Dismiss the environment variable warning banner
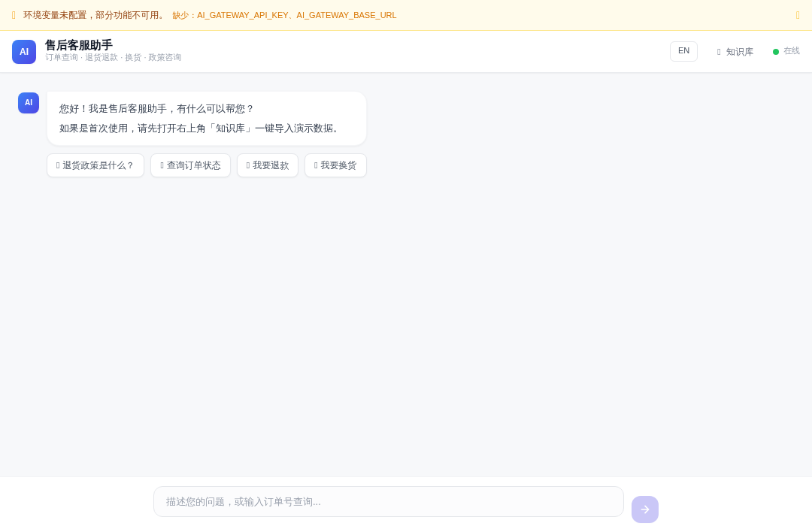This screenshot has height=532, width=812. click(798, 15)
